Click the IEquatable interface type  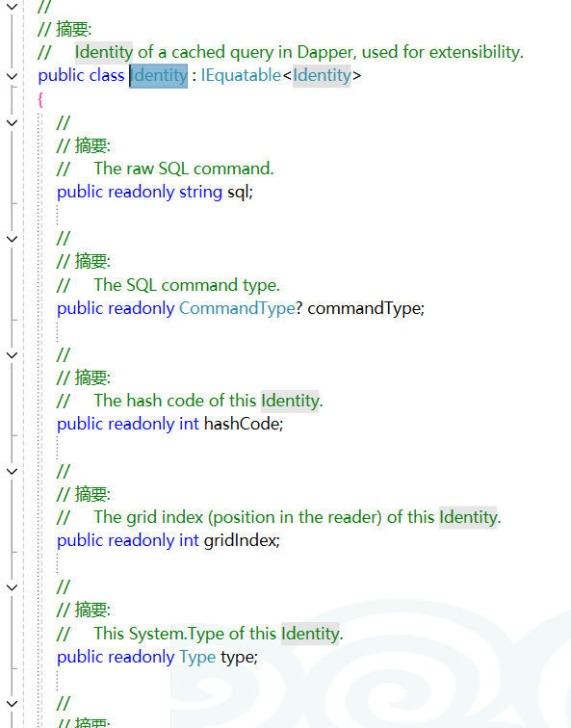(241, 76)
